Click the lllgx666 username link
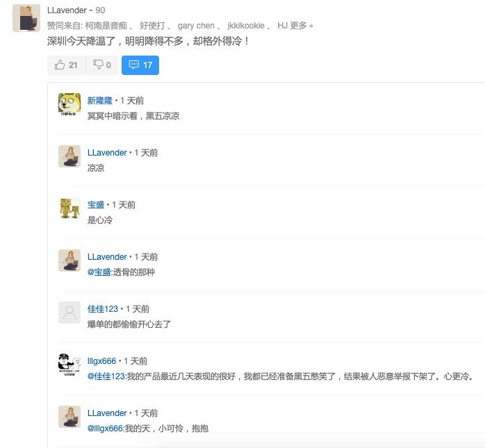This screenshot has height=448, width=485. (x=101, y=361)
